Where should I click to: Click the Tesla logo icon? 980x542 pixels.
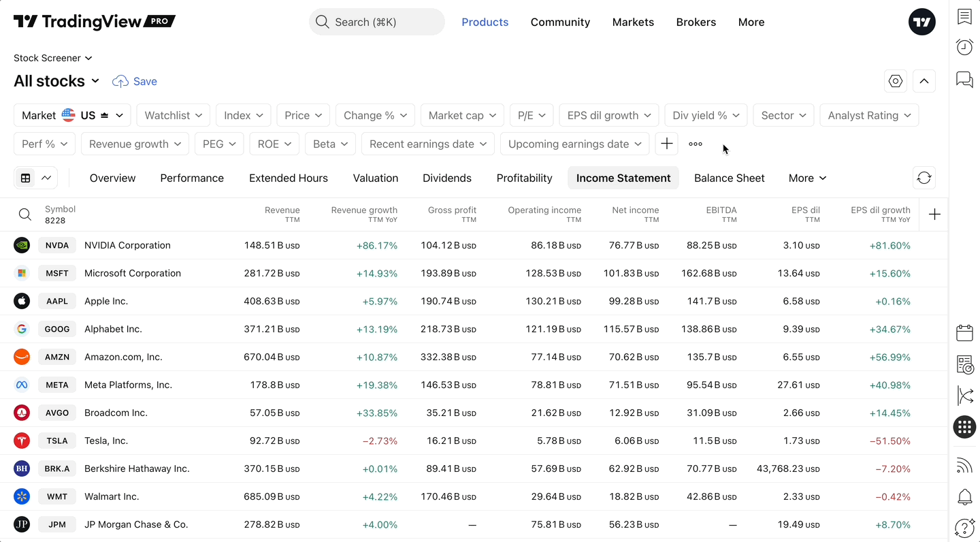[x=22, y=441]
